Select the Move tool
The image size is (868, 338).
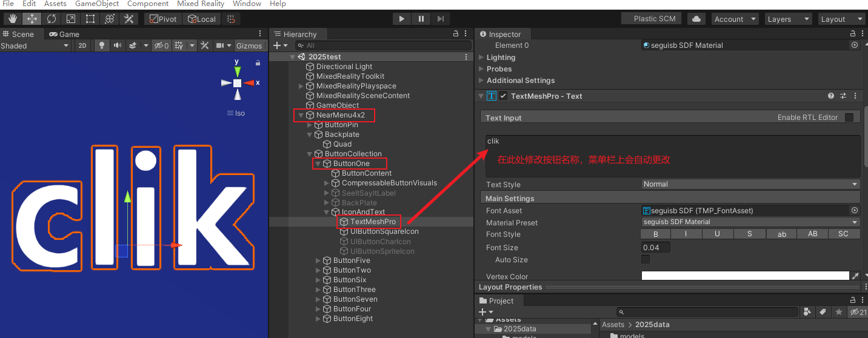(x=32, y=19)
